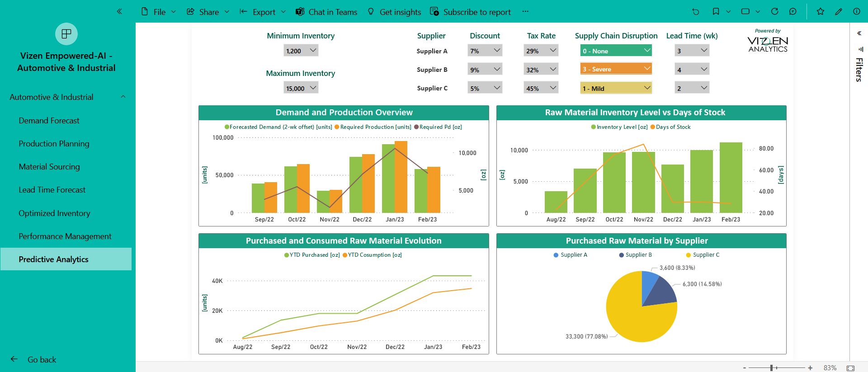Start Chat in Teams

[326, 12]
